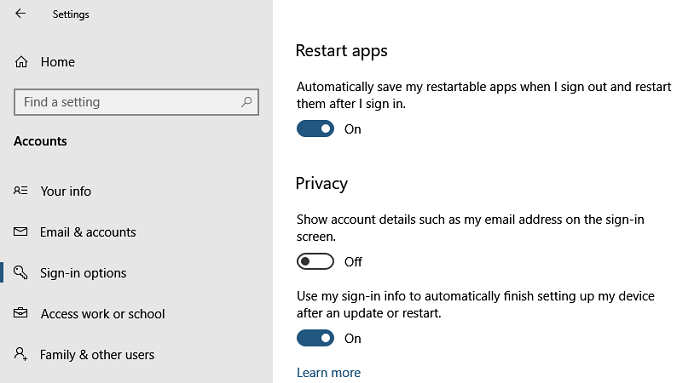Open Access work or school

pyautogui.click(x=103, y=314)
